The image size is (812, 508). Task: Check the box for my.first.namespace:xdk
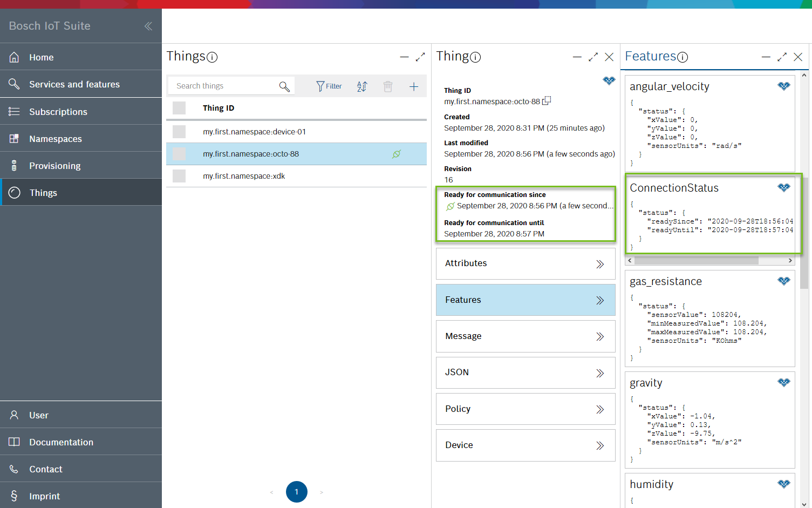[x=179, y=176]
